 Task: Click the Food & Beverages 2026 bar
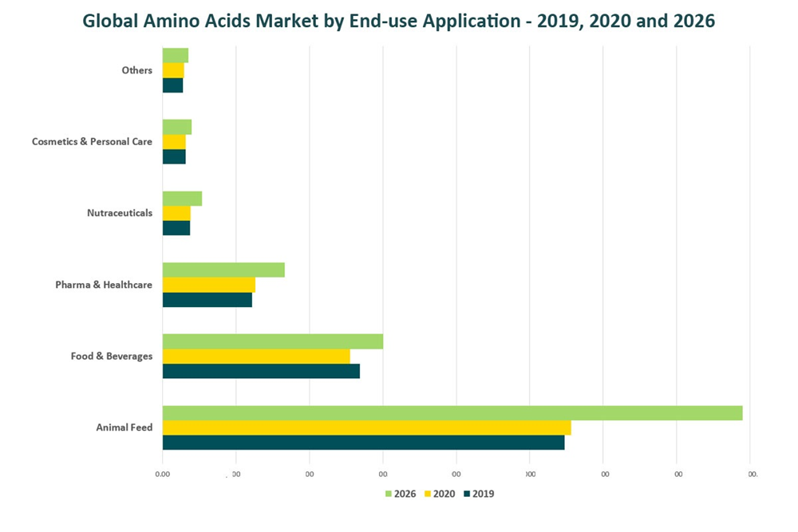pos(272,341)
